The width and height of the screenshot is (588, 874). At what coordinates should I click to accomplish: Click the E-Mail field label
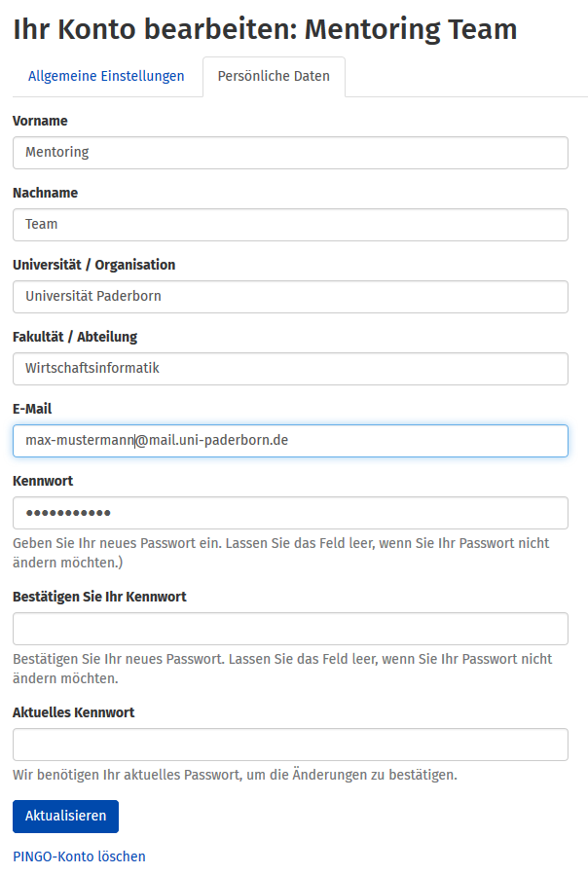coord(32,409)
